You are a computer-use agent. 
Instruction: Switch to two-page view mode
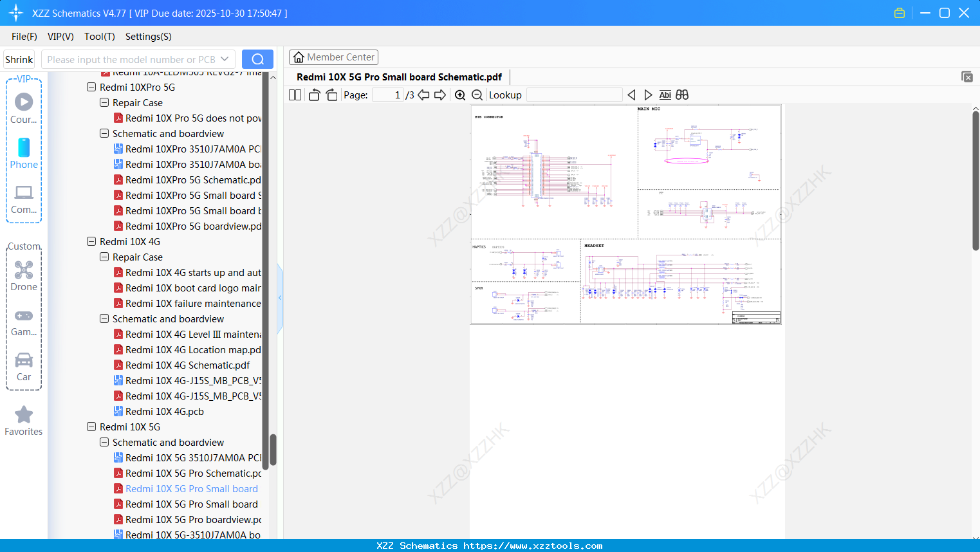[294, 94]
